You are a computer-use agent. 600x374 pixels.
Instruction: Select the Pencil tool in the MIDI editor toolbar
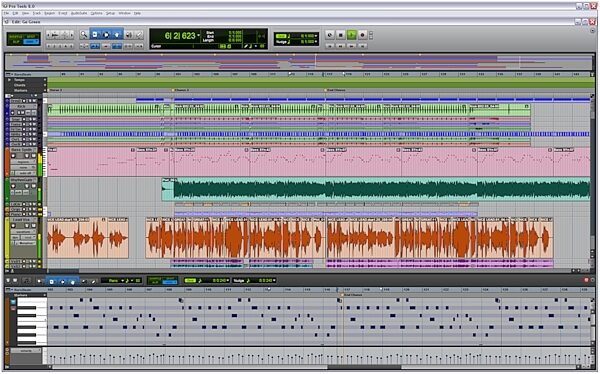[93, 281]
